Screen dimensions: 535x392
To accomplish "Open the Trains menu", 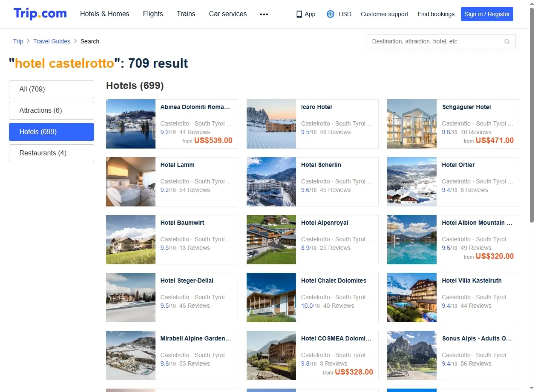I will click(x=186, y=14).
